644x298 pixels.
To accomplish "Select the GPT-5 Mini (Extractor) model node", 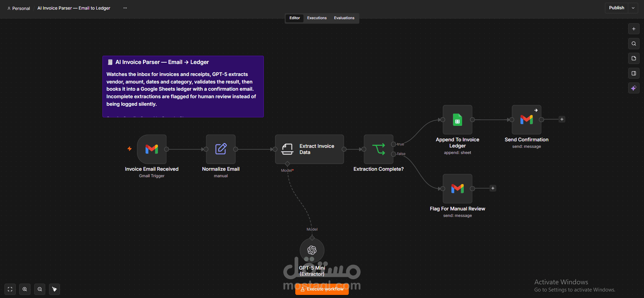I will 312,250.
